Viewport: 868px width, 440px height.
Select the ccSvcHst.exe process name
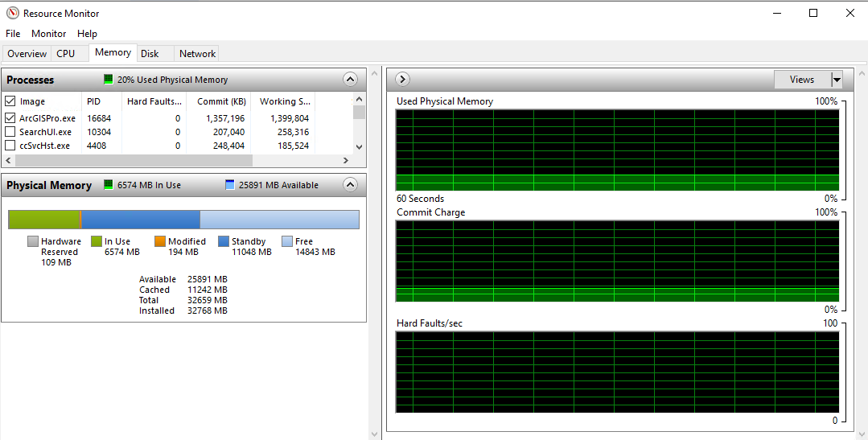pyautogui.click(x=44, y=146)
